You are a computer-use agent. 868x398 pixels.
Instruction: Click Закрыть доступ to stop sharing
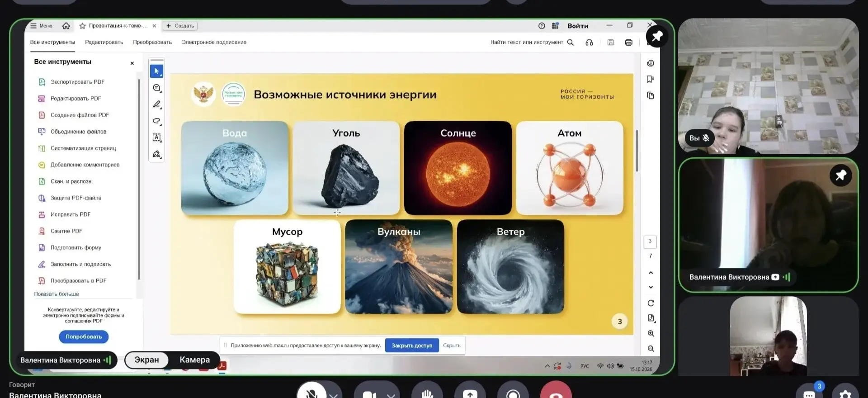[x=412, y=346]
